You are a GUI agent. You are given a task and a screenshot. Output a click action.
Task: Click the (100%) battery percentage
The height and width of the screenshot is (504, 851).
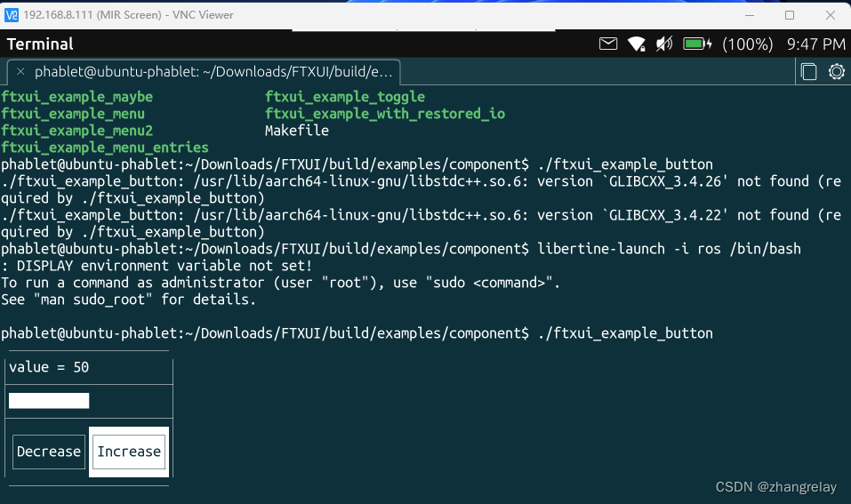[x=747, y=44]
